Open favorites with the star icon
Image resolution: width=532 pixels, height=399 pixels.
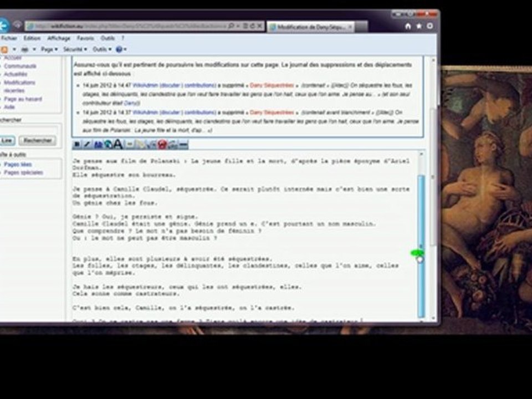pos(419,26)
